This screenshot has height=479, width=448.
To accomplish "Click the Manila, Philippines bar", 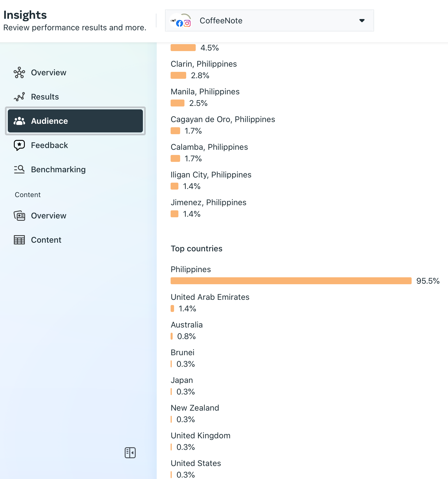I will (178, 103).
